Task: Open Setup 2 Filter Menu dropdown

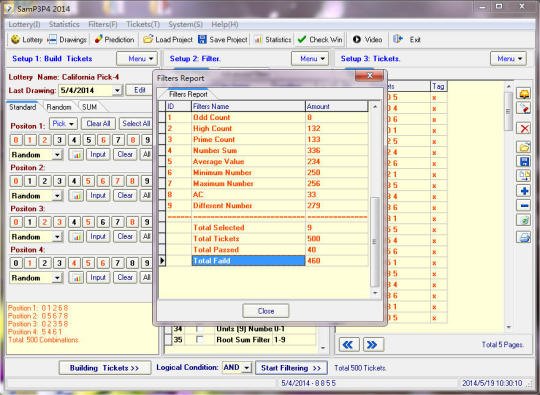Action: (x=310, y=59)
